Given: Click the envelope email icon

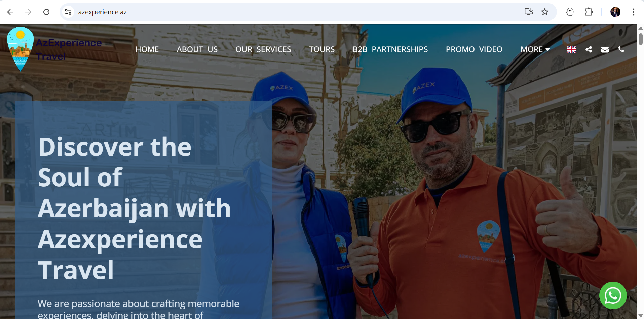Looking at the screenshot, I should point(605,50).
